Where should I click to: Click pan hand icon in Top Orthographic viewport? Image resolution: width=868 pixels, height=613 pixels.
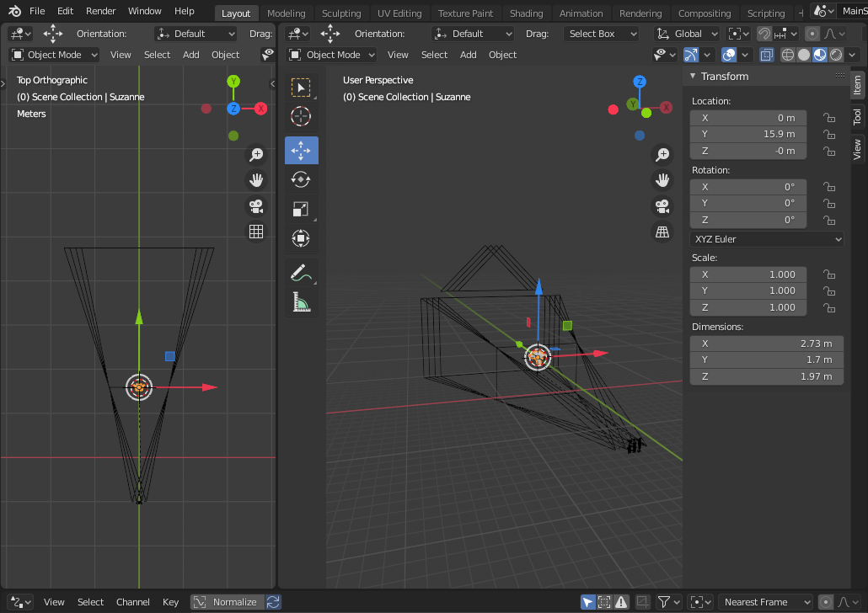coord(256,180)
